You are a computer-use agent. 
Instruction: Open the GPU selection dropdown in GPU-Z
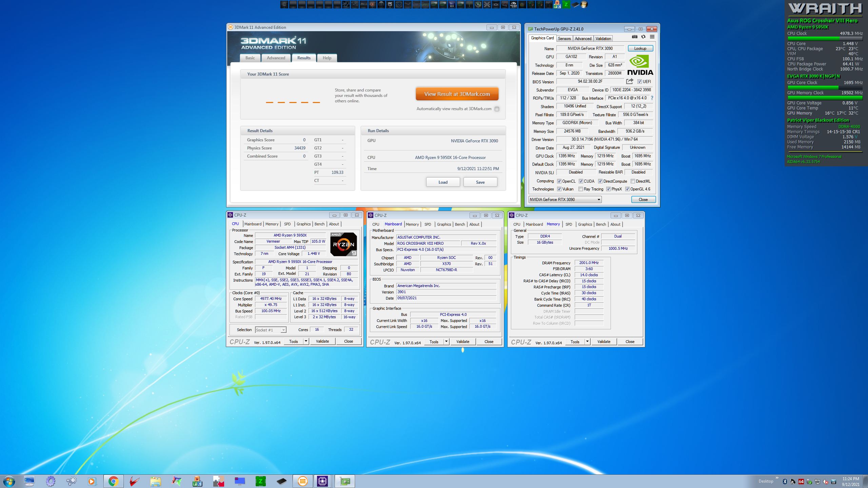coord(599,200)
